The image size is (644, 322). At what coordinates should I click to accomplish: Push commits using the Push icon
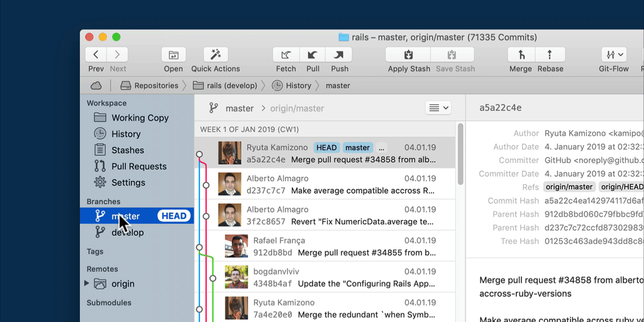[340, 55]
